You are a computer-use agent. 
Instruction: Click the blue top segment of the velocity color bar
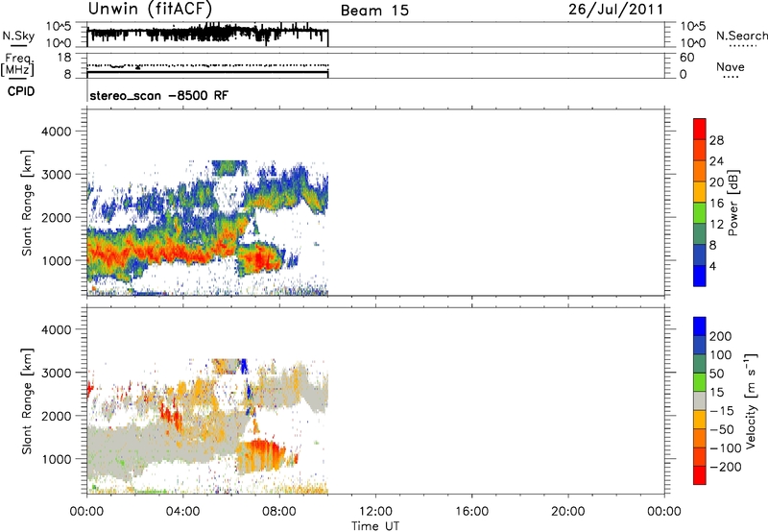(700, 326)
